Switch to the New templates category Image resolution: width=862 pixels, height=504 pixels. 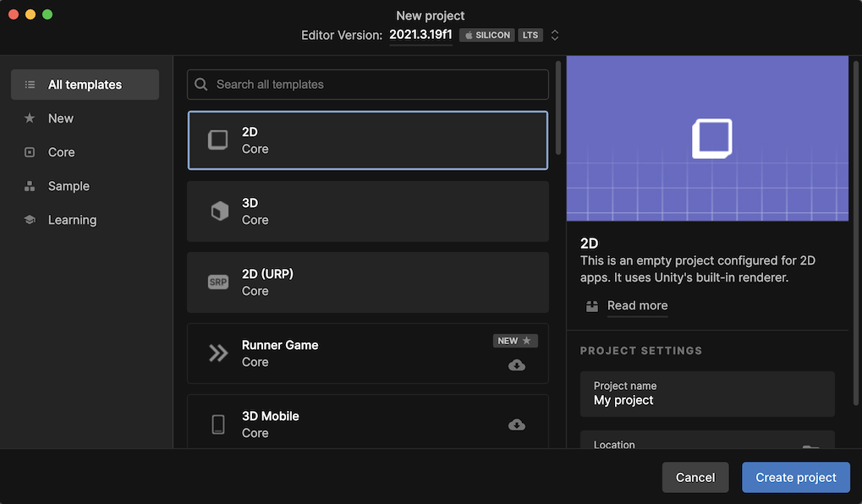point(61,118)
